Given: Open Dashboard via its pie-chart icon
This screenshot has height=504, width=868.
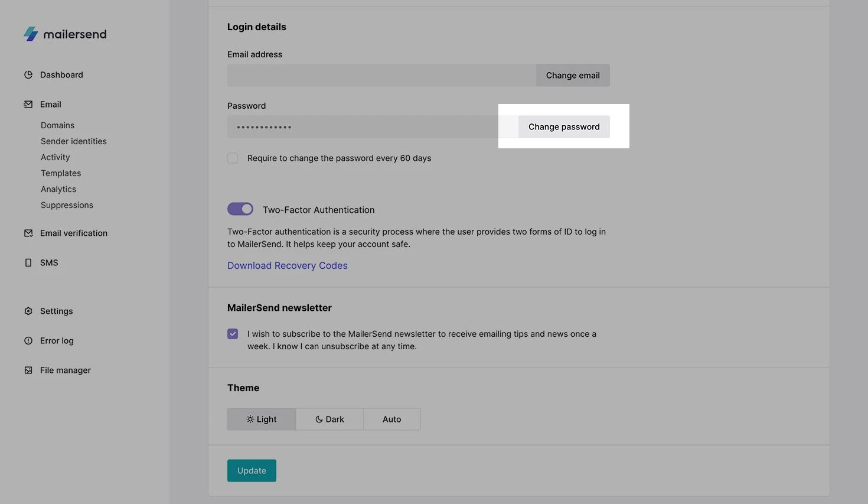Looking at the screenshot, I should click(28, 75).
